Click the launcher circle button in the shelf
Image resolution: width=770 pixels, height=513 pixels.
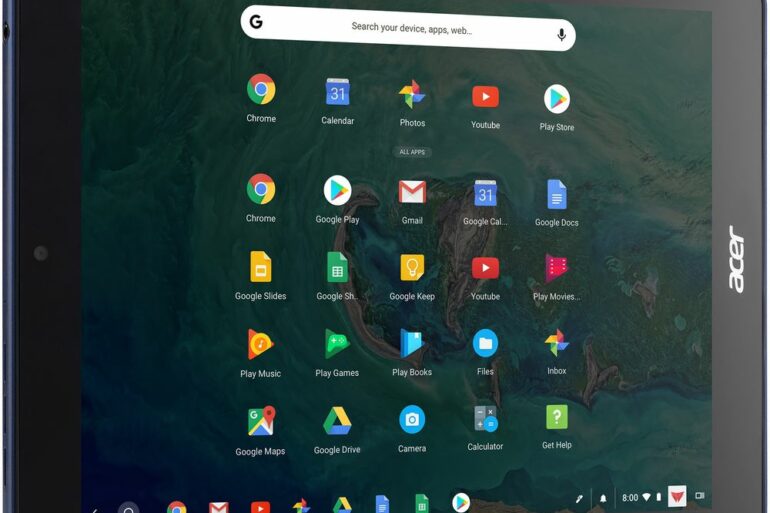coord(129,509)
